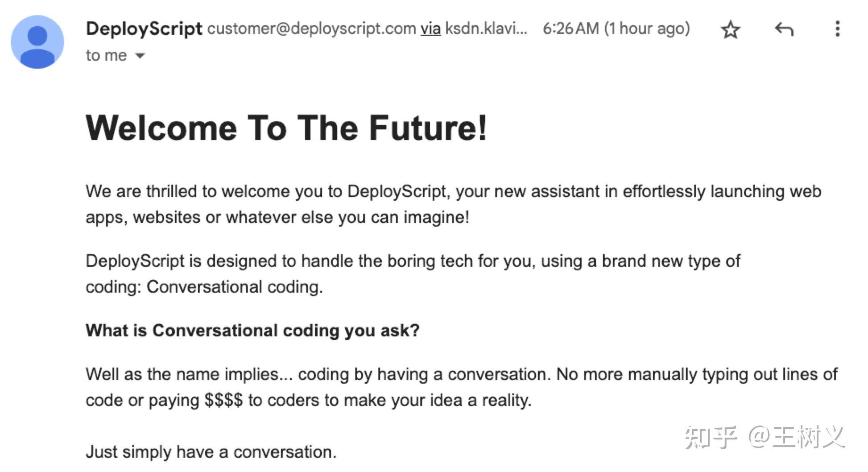Click the sender's profile avatar

tap(37, 42)
